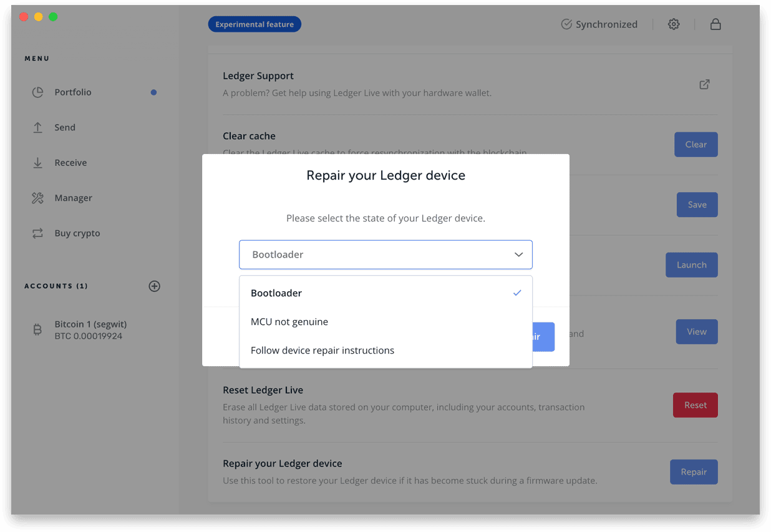Image resolution: width=771 pixels, height=532 pixels.
Task: Click the partly hidden Repair button in dialog
Action: (x=543, y=337)
